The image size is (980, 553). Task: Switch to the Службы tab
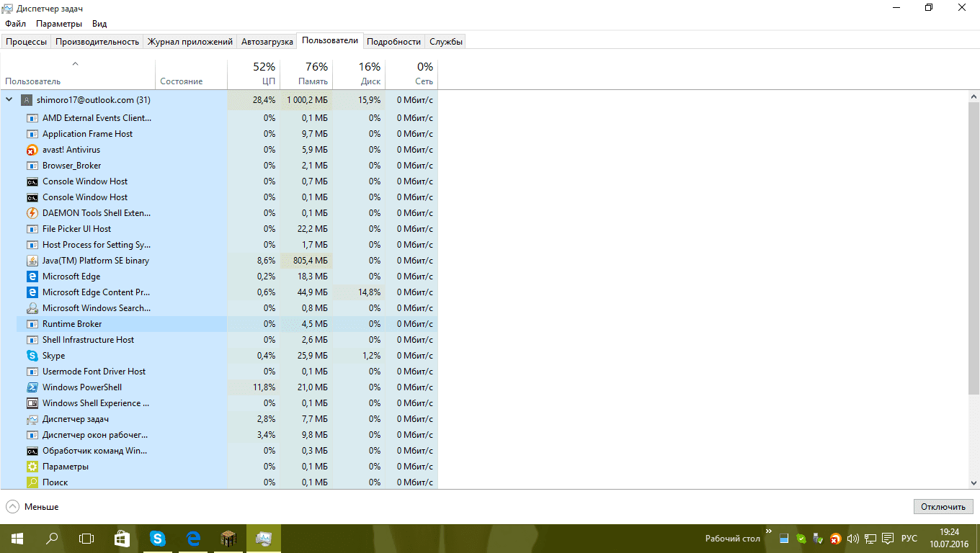point(446,42)
